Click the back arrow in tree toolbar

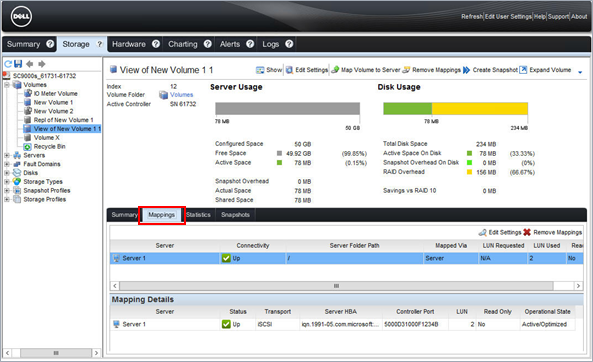click(x=29, y=64)
